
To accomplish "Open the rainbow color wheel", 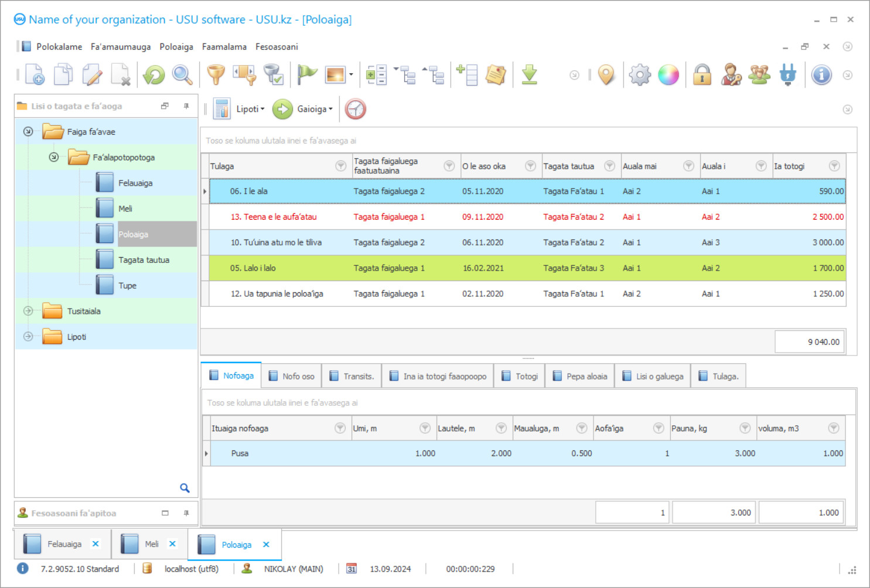I will click(x=668, y=74).
